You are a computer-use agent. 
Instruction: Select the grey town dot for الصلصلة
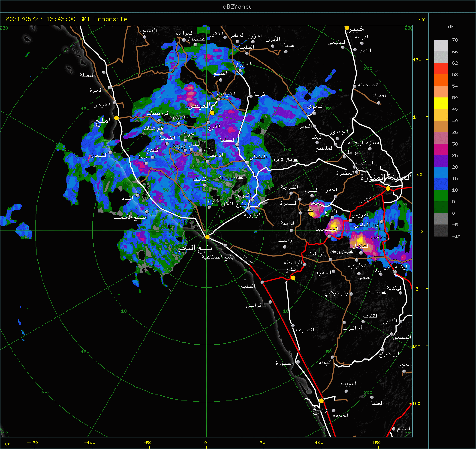tap(354, 86)
